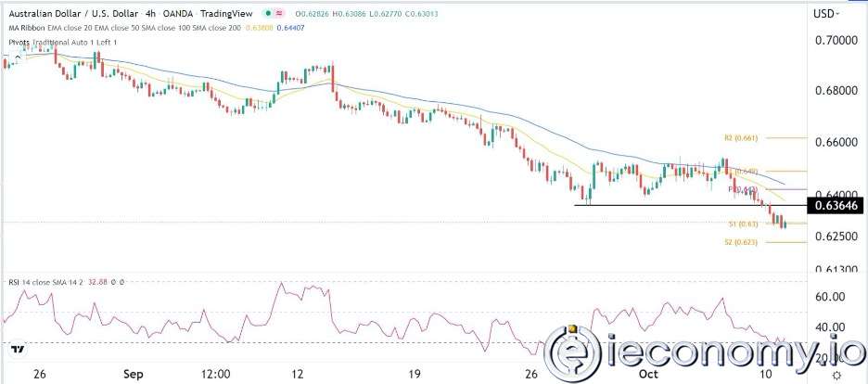Click the TradingView logo at bottom-left
The height and width of the screenshot is (384, 868).
17,350
